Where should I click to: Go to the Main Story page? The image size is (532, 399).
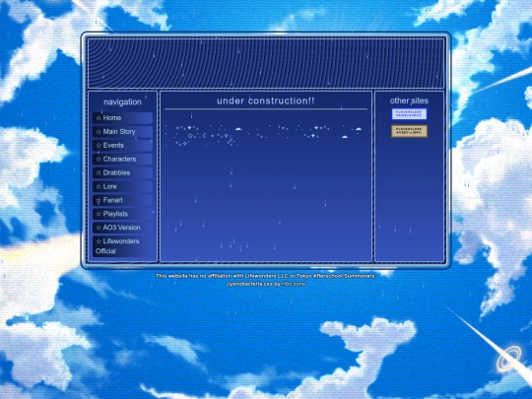point(122,132)
